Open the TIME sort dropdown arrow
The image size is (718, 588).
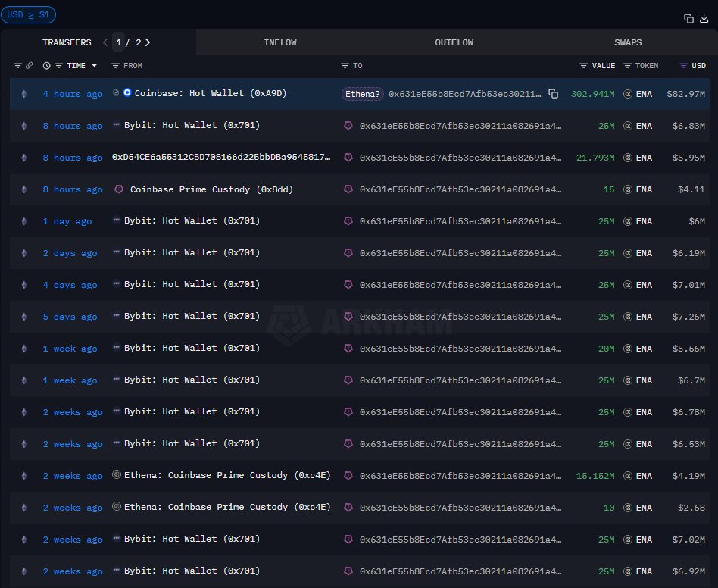pyautogui.click(x=95, y=66)
